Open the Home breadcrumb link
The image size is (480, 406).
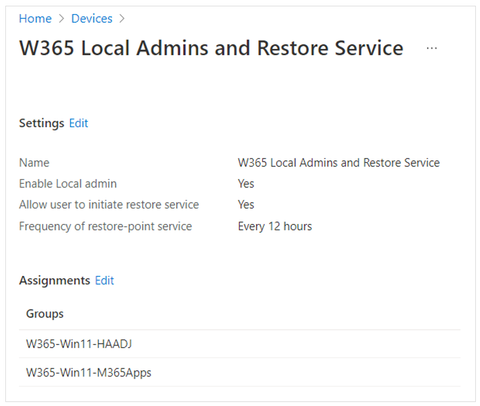(x=35, y=19)
